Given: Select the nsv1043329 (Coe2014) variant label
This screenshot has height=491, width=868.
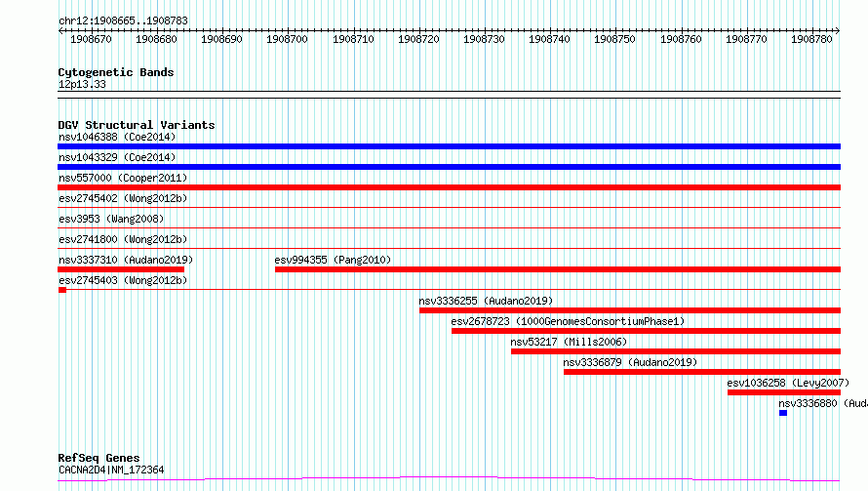Looking at the screenshot, I should 117,157.
